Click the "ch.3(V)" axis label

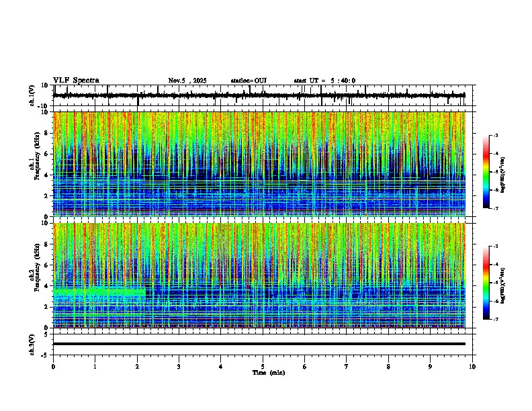tap(32, 345)
